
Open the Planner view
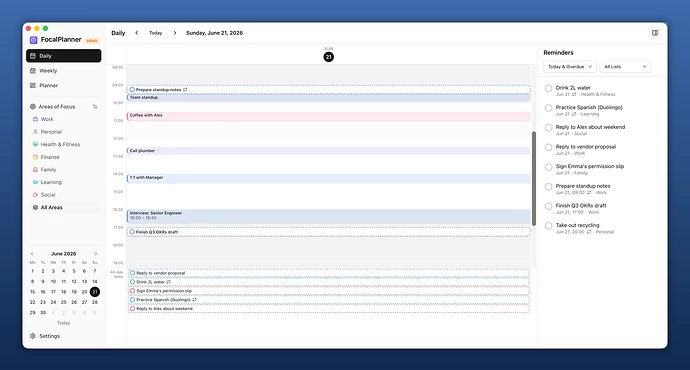pos(63,85)
